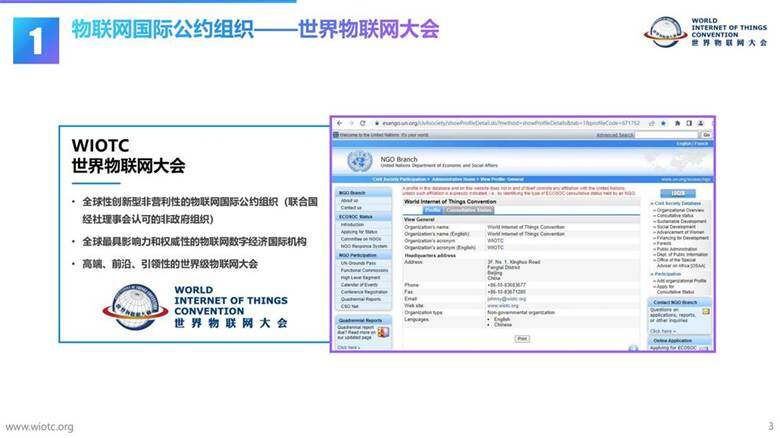Click the organization's email address link

(506, 299)
